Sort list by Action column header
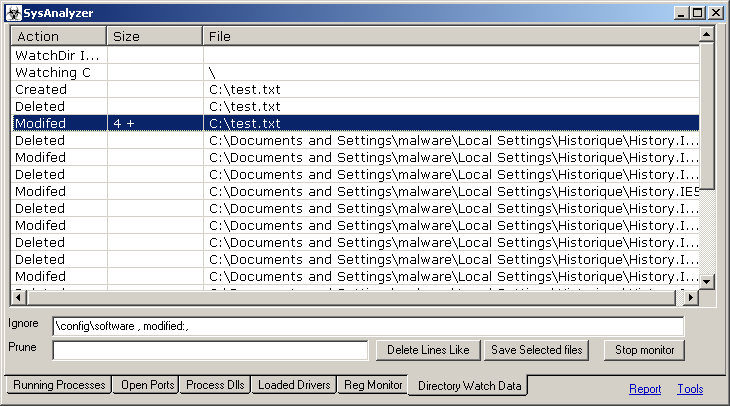Image resolution: width=730 pixels, height=406 pixels. tap(58, 37)
